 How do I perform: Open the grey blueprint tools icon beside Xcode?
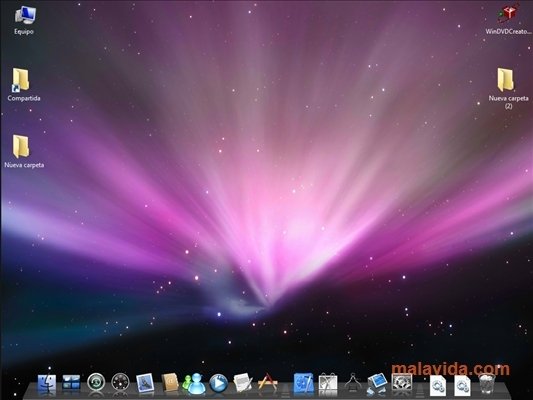[x=328, y=383]
